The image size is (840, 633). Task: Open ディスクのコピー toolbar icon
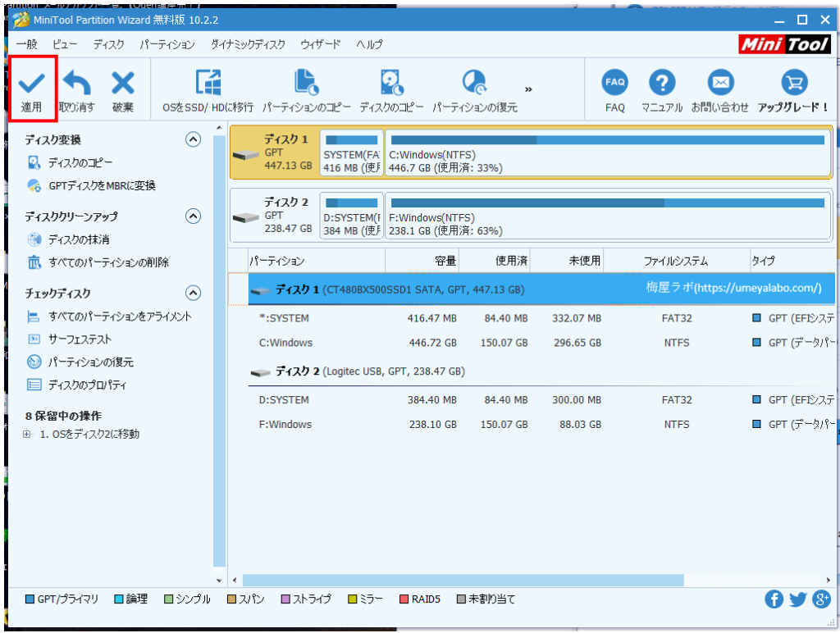click(x=391, y=83)
